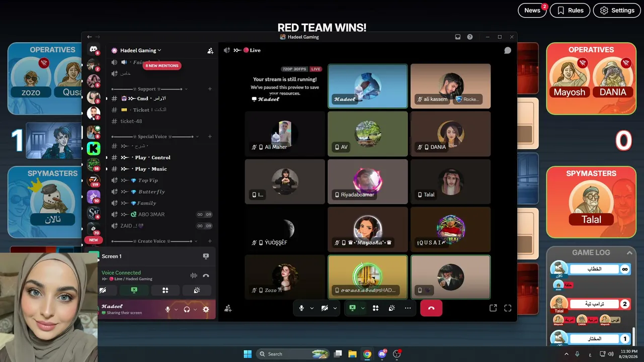Image resolution: width=644 pixels, height=362 pixels.
Task: Click the taskbar Search box
Action: [x=293, y=354]
